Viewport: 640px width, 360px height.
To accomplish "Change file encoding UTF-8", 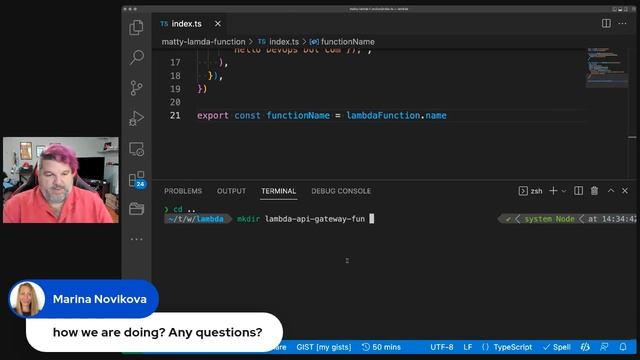I will [442, 347].
